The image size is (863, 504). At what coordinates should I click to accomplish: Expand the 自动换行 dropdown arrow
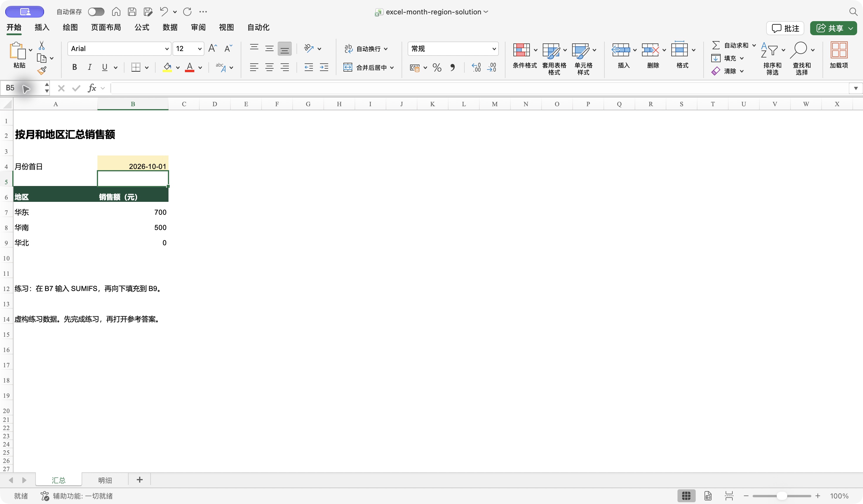(386, 49)
